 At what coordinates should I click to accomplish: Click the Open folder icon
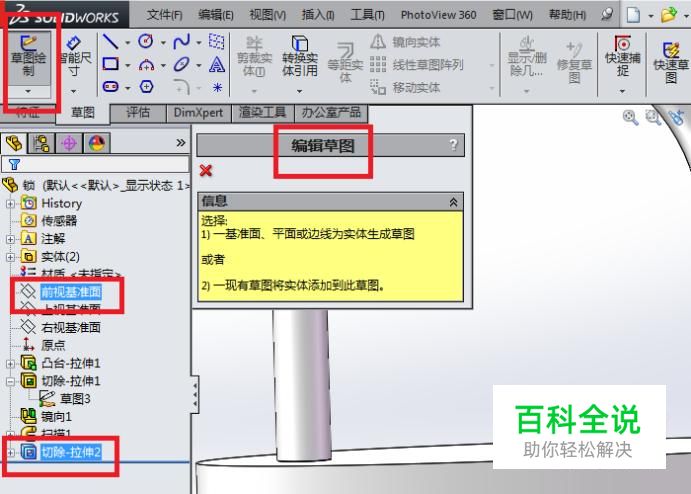[669, 15]
